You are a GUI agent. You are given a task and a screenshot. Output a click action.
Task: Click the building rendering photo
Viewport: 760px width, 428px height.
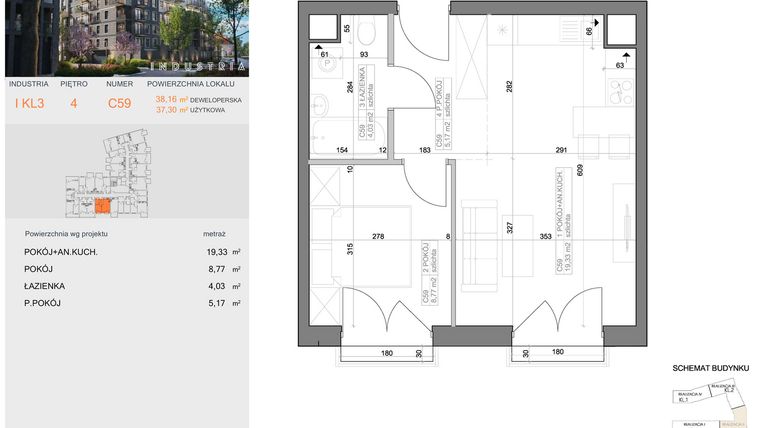pos(123,37)
